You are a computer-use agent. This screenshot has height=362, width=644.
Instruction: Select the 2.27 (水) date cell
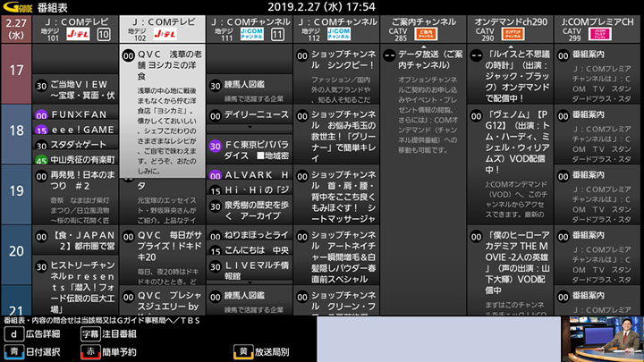[16, 29]
